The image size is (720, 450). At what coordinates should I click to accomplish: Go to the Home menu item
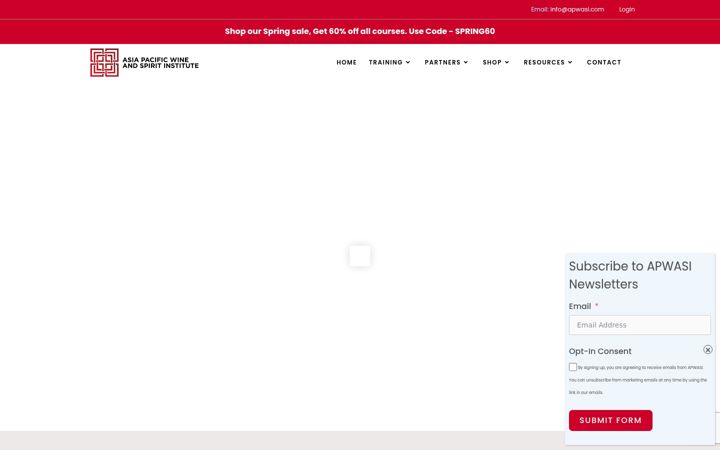point(346,62)
